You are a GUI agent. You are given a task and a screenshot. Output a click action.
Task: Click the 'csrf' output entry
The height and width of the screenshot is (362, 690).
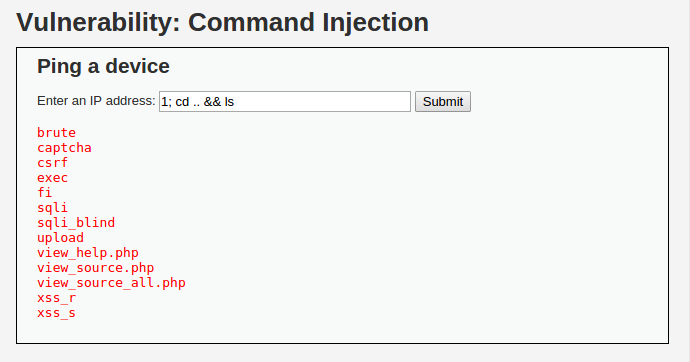click(52, 162)
